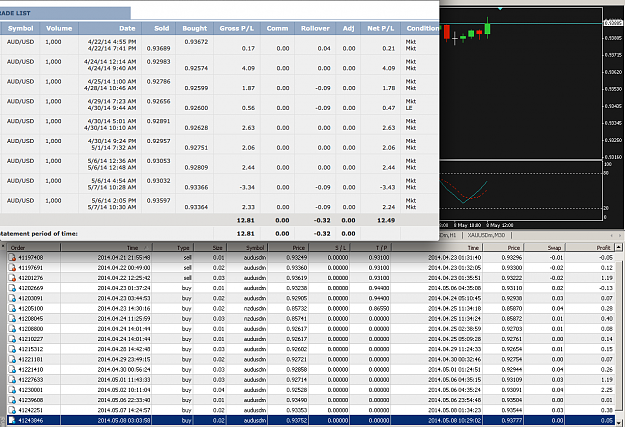
Task: Click the icon of order 41197691
Action: tap(12, 268)
